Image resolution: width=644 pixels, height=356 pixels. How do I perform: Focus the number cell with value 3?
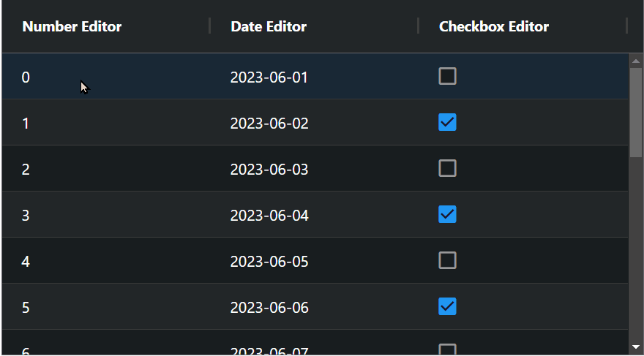pos(26,215)
